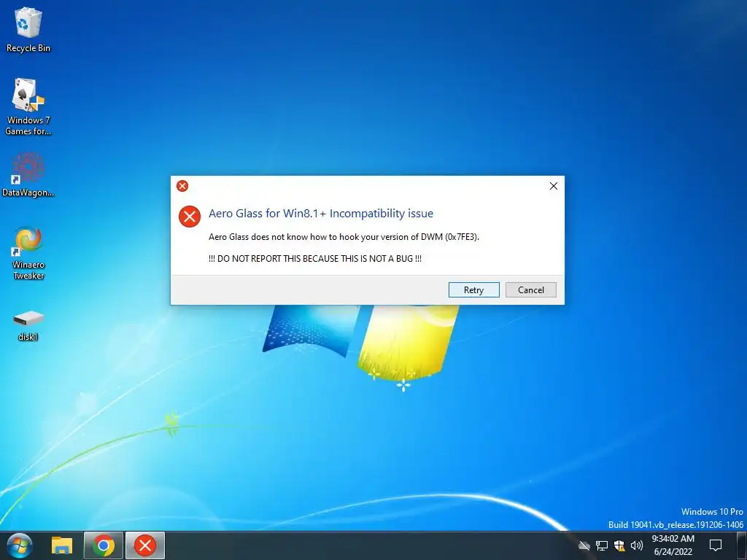
Task: Open the Windows Security tray icon
Action: point(619,545)
